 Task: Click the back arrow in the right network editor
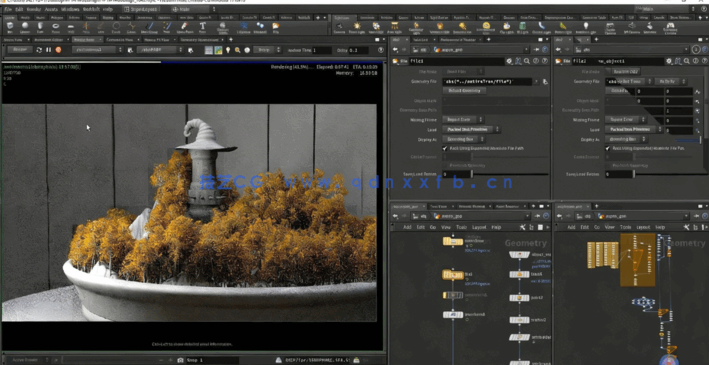point(559,216)
